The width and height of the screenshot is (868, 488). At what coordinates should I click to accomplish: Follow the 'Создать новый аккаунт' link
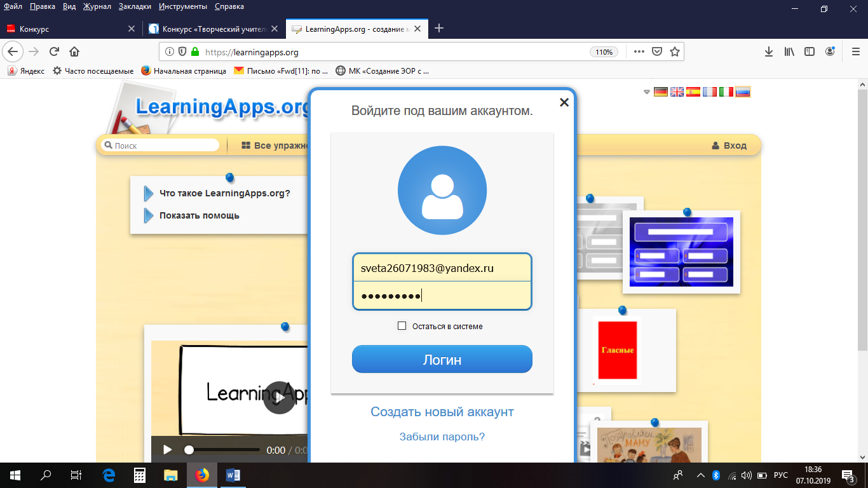point(442,412)
